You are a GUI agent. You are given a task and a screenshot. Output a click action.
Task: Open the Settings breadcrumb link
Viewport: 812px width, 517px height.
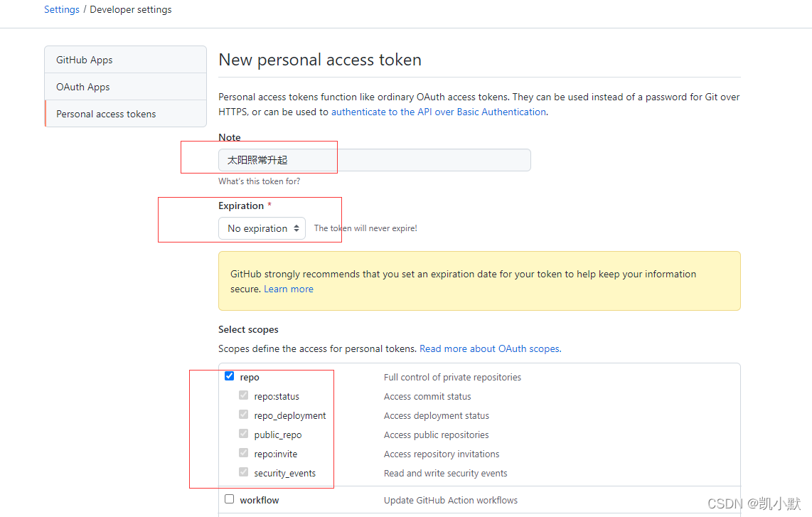pyautogui.click(x=62, y=10)
